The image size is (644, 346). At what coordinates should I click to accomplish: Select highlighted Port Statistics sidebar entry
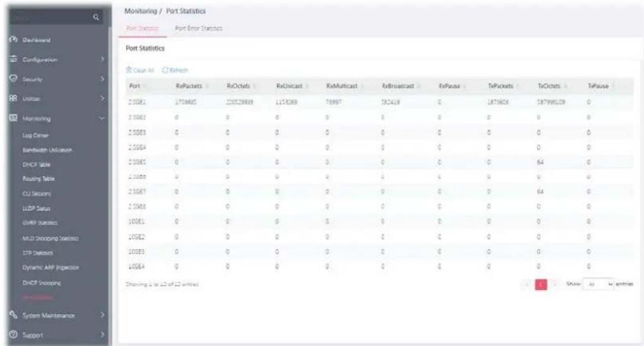click(x=37, y=297)
